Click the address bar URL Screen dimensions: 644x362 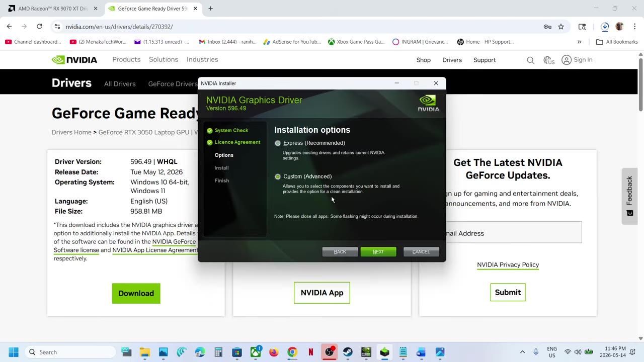[119, 27]
